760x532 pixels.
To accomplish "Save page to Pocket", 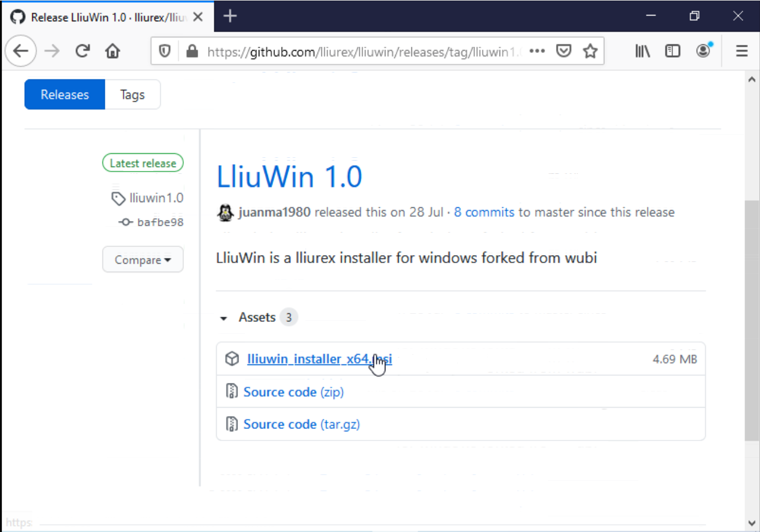I will point(564,51).
